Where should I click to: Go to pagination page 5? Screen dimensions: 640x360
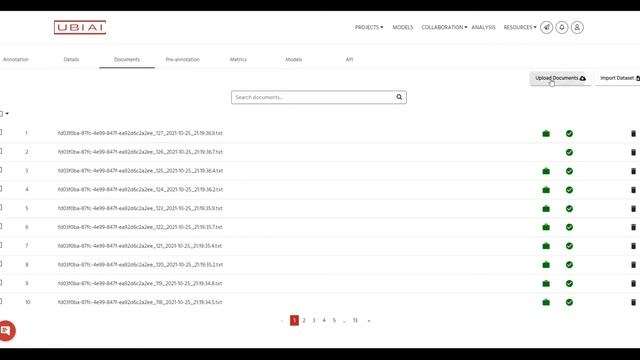click(x=334, y=320)
